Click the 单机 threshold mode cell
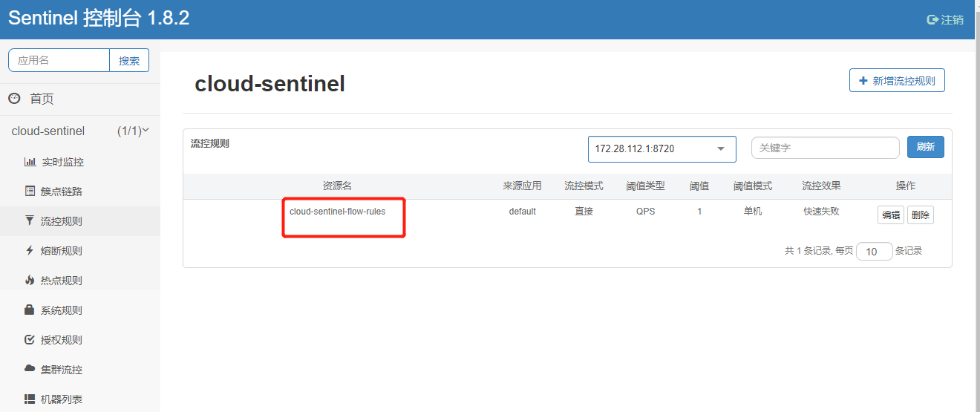The height and width of the screenshot is (412, 980). tap(753, 212)
